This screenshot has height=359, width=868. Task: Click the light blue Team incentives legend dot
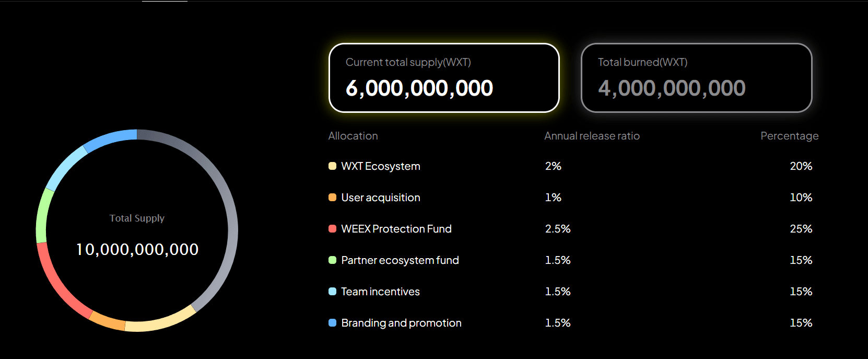(332, 291)
